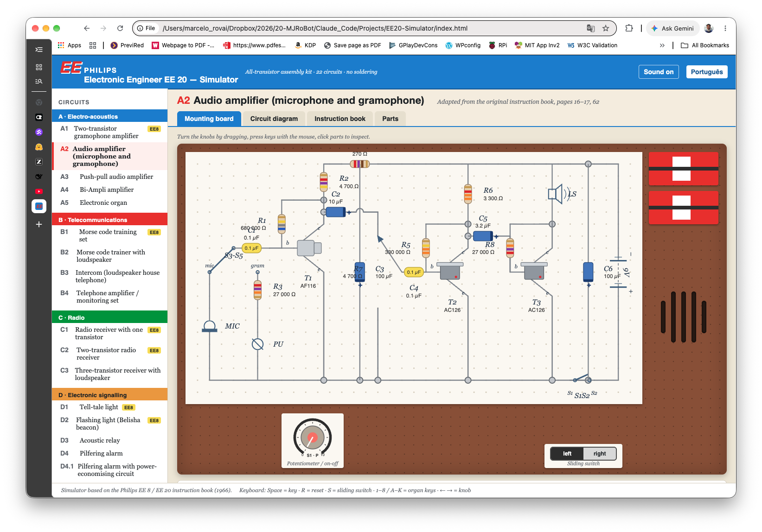762x532 pixels.
Task: Click the blue C6 100 µF capacitor body
Action: pyautogui.click(x=588, y=272)
